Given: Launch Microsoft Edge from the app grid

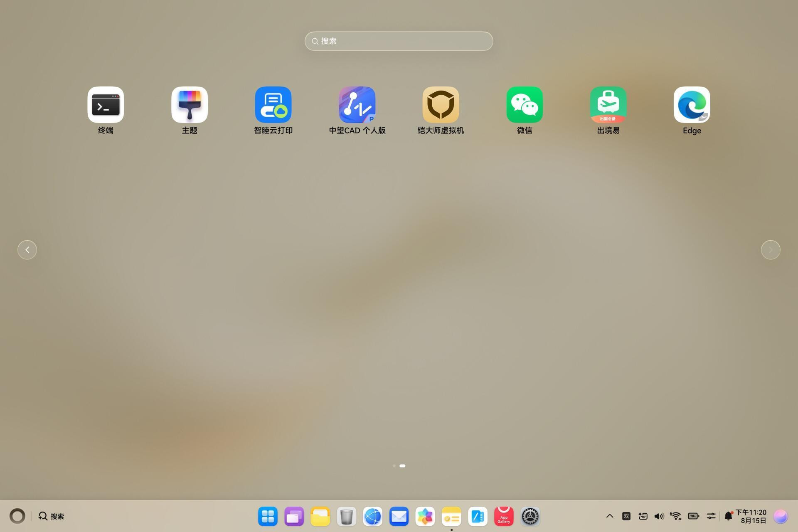Looking at the screenshot, I should point(692,105).
